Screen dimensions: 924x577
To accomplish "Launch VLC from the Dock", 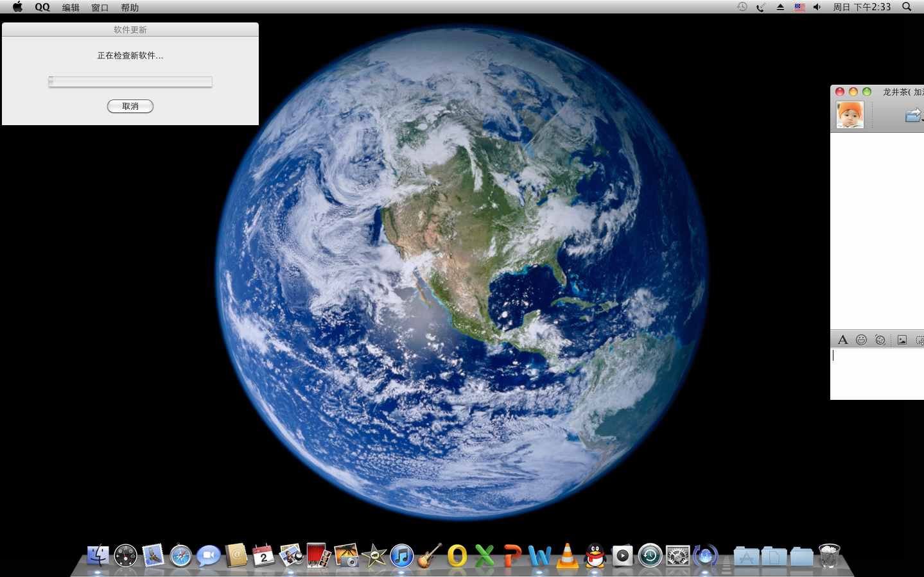I will click(568, 556).
